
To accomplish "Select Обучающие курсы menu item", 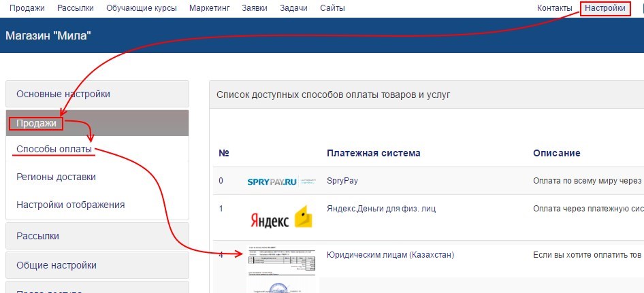I will click(142, 8).
